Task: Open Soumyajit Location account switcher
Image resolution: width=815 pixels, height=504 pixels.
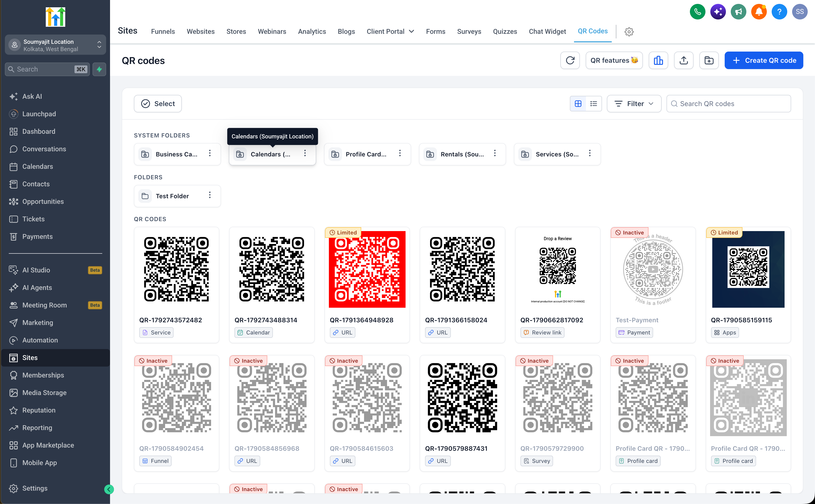Action: click(55, 45)
